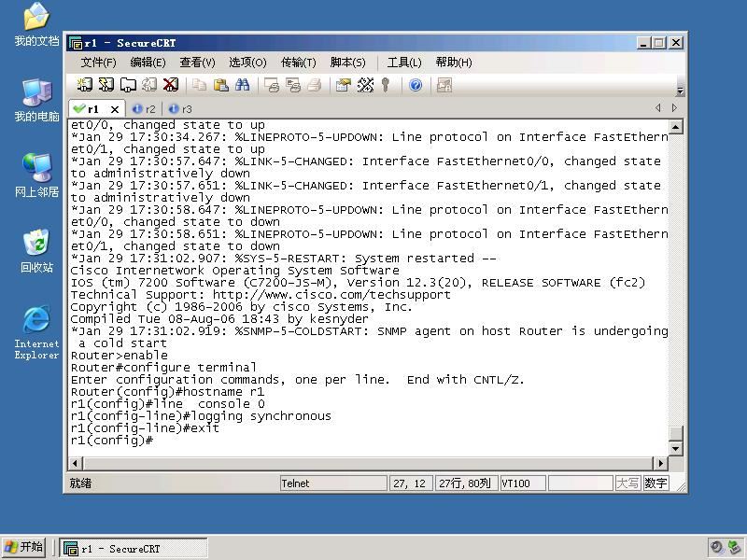
Task: Select the Internet Explorer desktop icon
Action: 36,332
